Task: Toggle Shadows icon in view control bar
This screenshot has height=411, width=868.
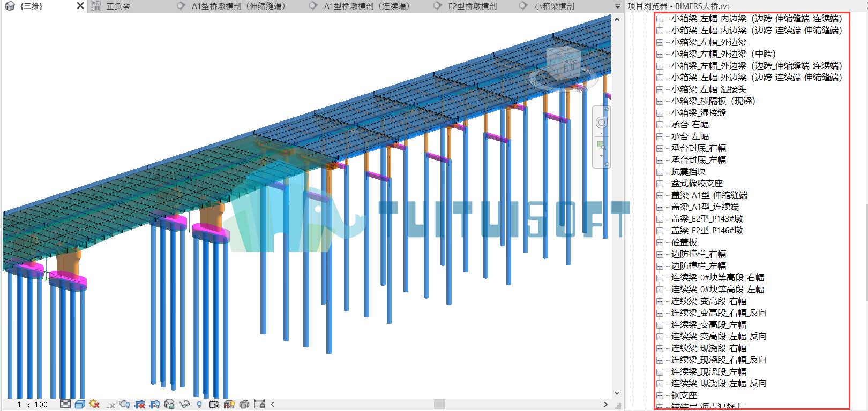Action: tap(110, 405)
